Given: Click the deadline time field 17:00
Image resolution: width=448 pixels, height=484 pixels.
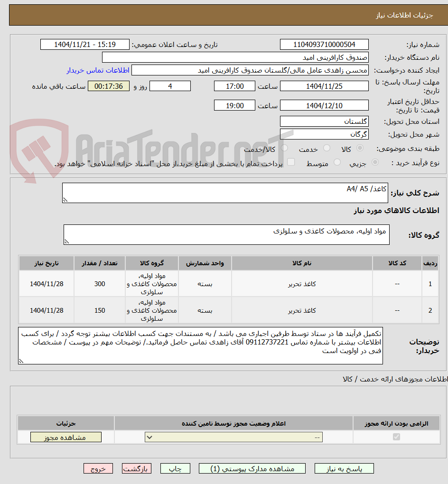Looking at the screenshot, I should [234, 86].
